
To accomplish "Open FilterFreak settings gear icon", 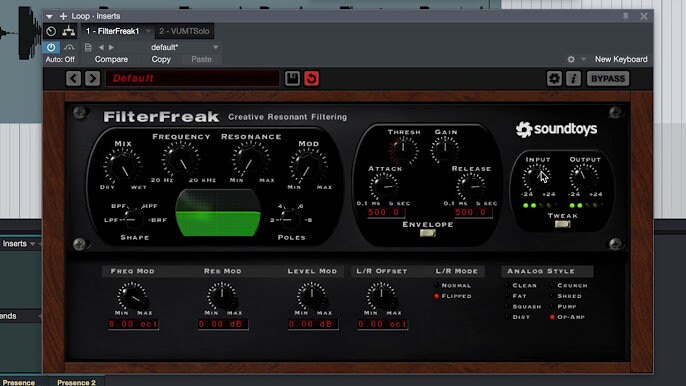I will [554, 79].
